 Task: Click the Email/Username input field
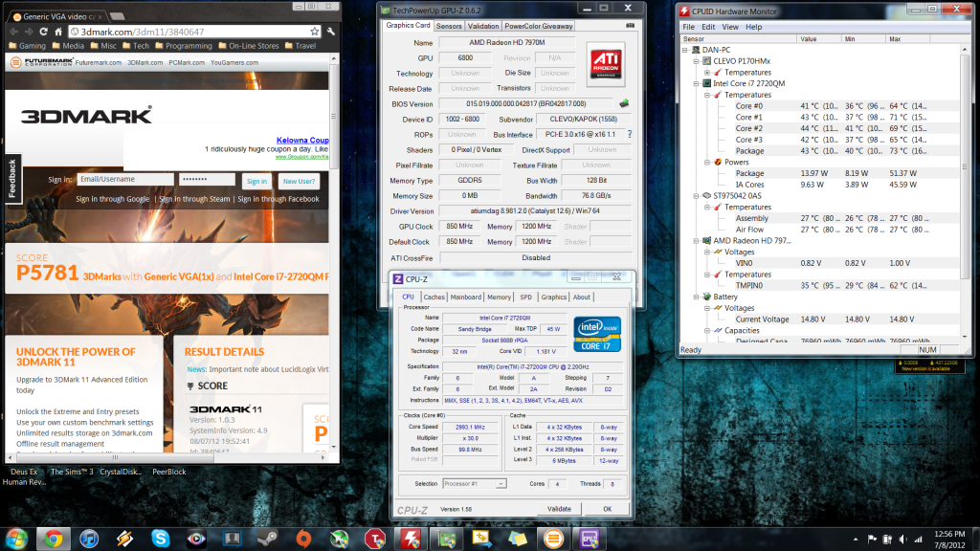(125, 179)
